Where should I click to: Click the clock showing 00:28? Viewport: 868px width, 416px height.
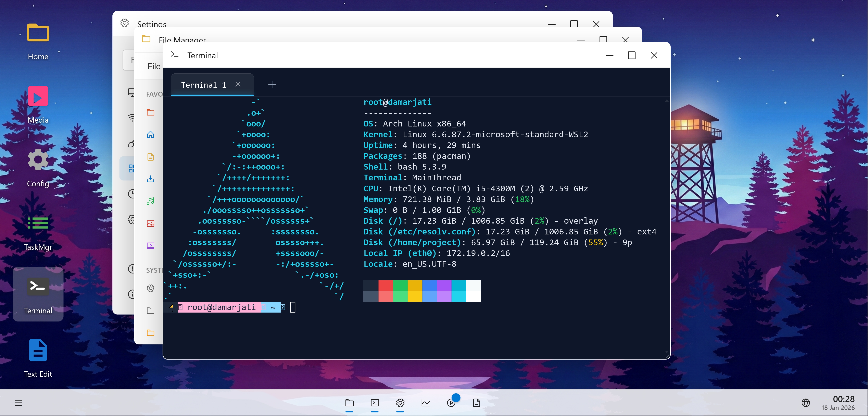pos(843,399)
